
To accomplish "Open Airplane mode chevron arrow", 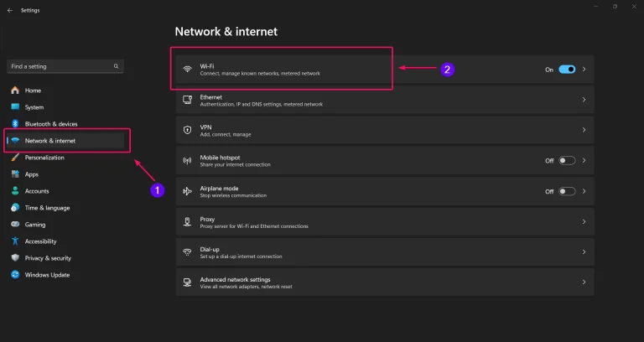I will click(x=584, y=191).
